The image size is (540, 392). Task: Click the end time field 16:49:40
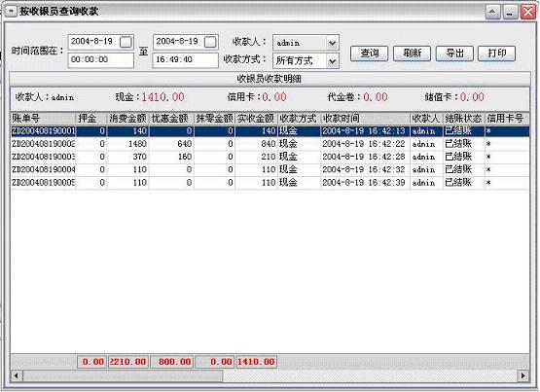click(x=185, y=60)
